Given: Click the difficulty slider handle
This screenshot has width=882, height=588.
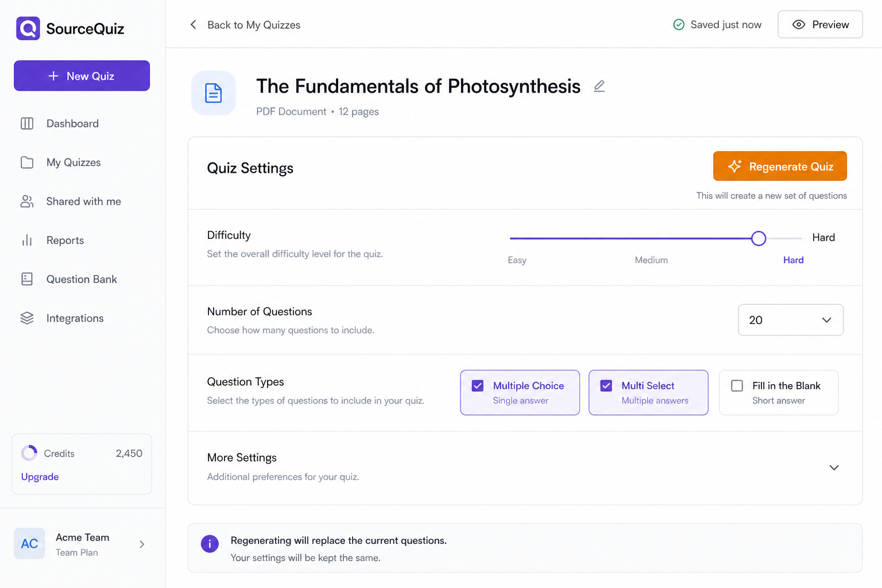Looking at the screenshot, I should coord(759,238).
